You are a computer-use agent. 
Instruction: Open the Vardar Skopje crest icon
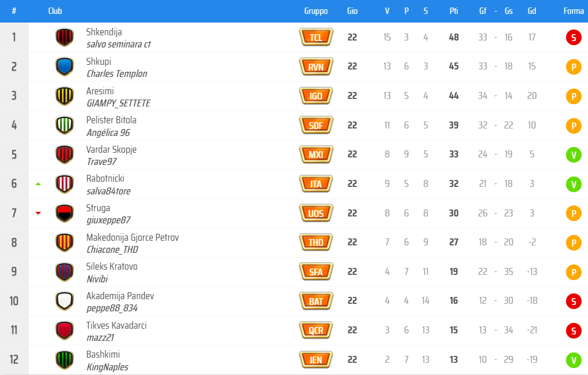coord(64,155)
